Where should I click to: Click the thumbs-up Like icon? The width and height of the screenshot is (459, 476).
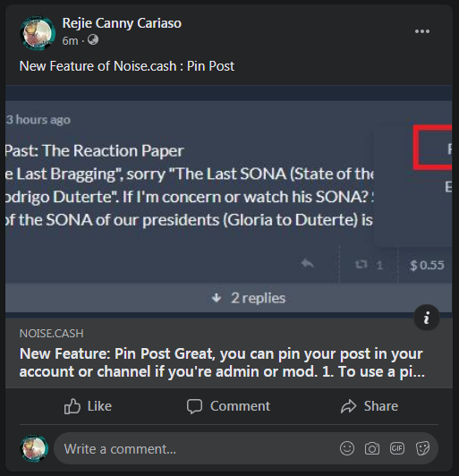72,406
